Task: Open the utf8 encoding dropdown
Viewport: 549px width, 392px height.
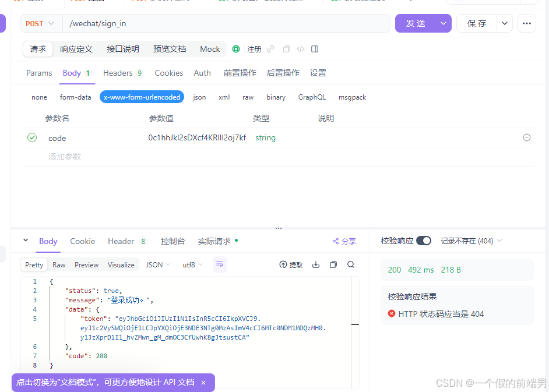Action: 192,265
